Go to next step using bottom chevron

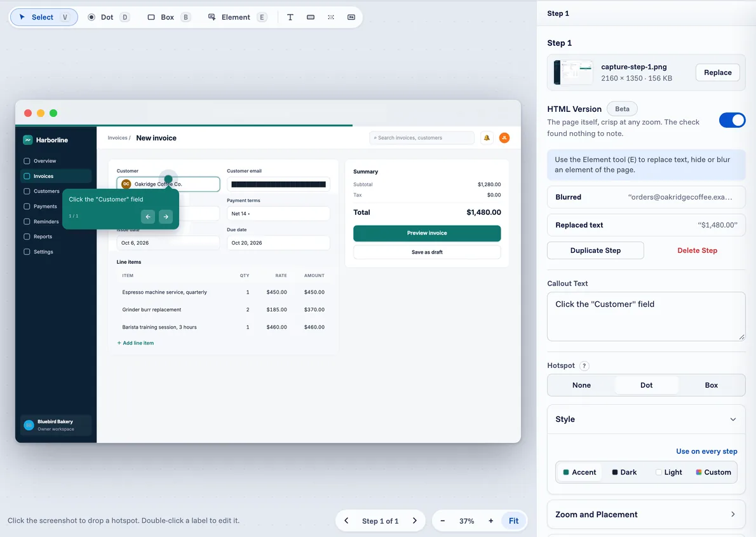[415, 521]
